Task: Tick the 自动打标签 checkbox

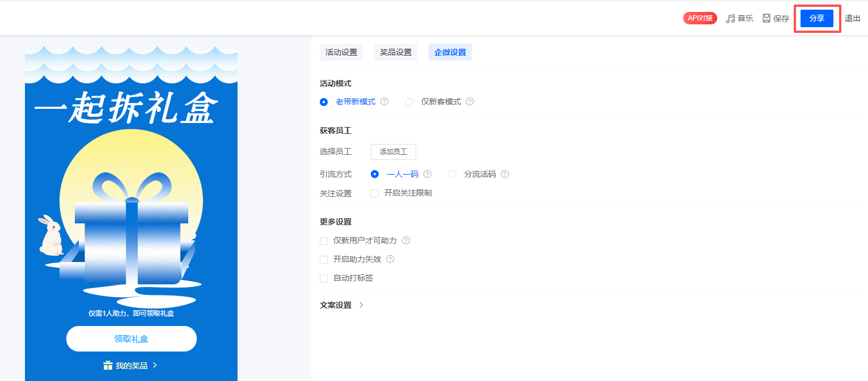Action: coord(324,278)
